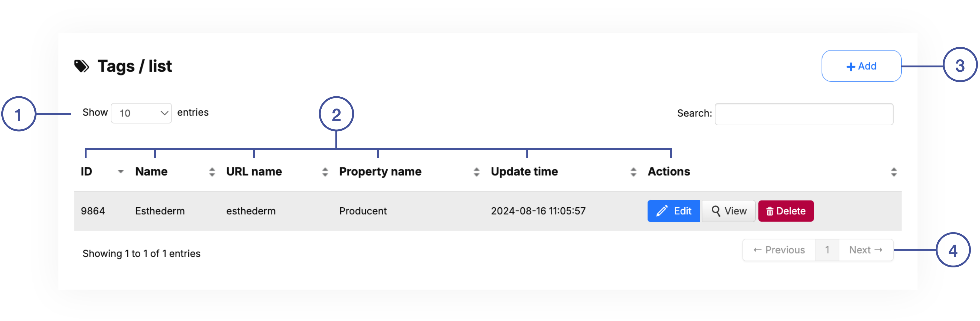Open the Show entries dropdown
Image resolution: width=980 pixels, height=321 pixels.
[x=141, y=113]
